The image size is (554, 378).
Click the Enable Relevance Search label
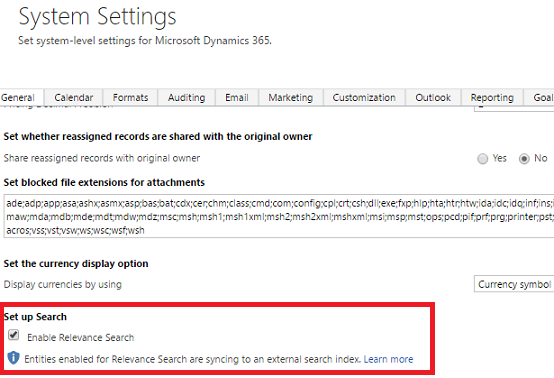pyautogui.click(x=81, y=337)
